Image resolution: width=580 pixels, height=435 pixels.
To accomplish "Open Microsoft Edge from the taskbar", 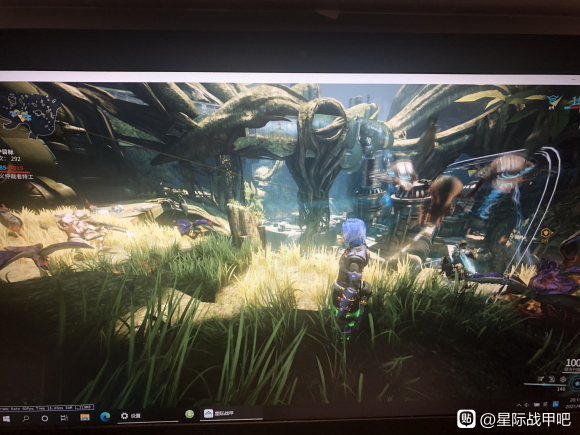I will tap(105, 417).
